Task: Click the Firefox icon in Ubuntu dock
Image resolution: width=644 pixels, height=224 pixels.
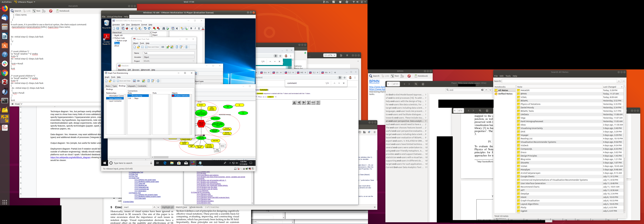Action: pyautogui.click(x=5, y=8)
